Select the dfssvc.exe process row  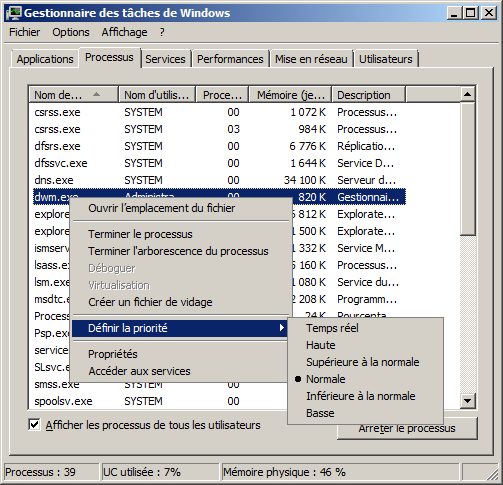219,163
